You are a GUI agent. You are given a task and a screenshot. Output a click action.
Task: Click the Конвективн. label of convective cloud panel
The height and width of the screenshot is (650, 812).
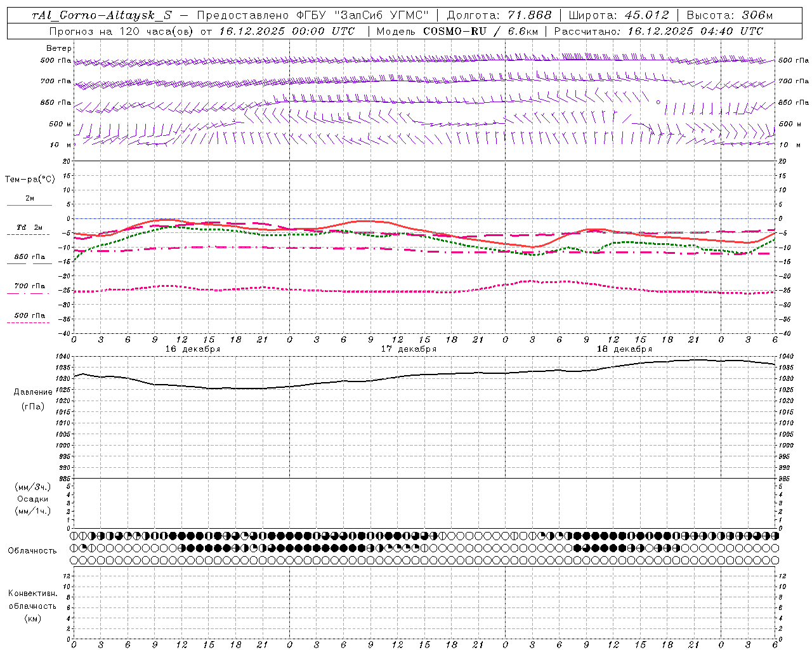[x=33, y=594]
